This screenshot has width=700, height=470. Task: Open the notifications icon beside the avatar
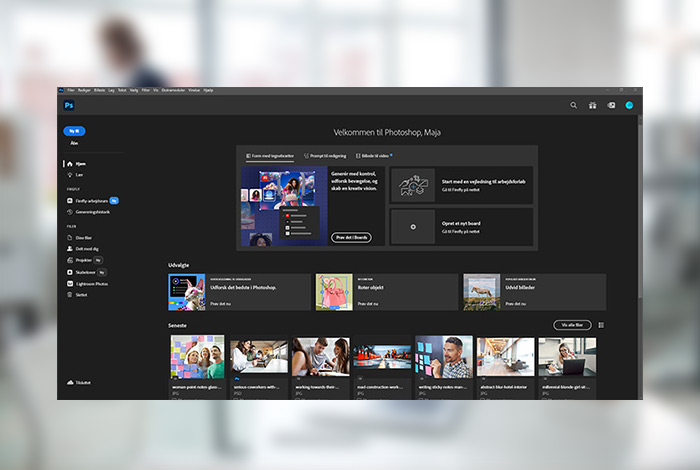pyautogui.click(x=611, y=105)
